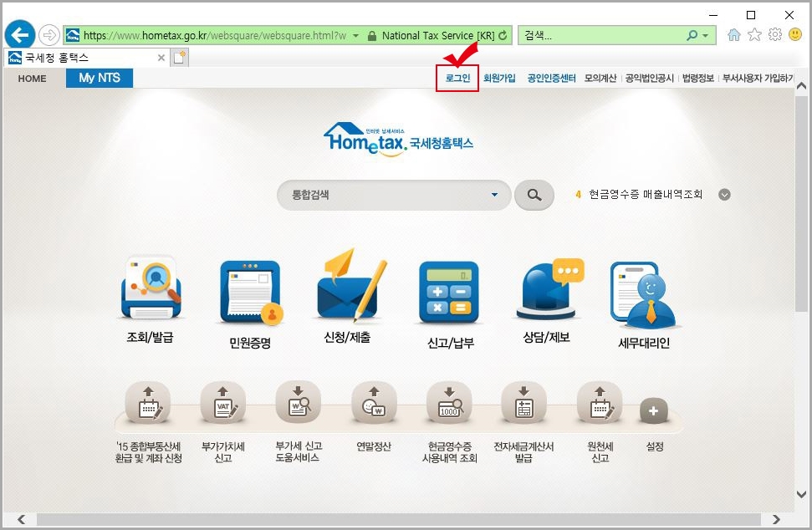The image size is (812, 530).
Task: Open the 공인인증센터 link
Action: pyautogui.click(x=552, y=78)
